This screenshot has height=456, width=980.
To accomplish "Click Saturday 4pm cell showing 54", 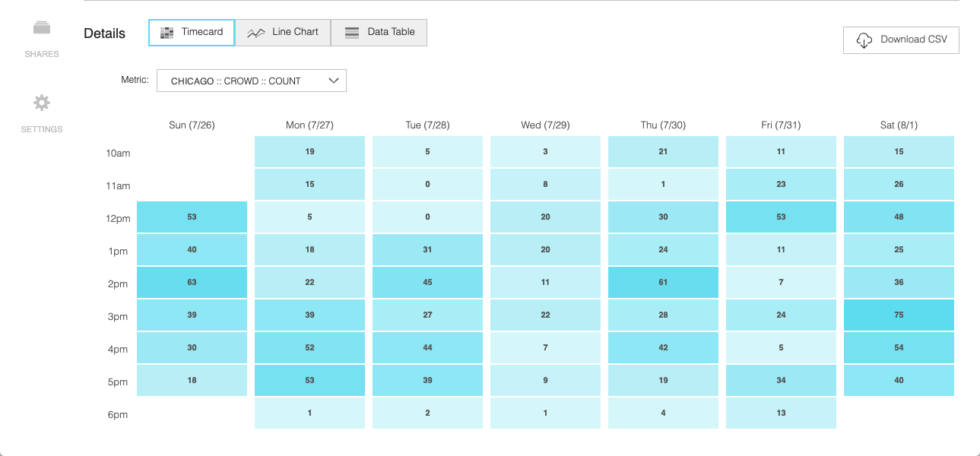I will tap(899, 347).
